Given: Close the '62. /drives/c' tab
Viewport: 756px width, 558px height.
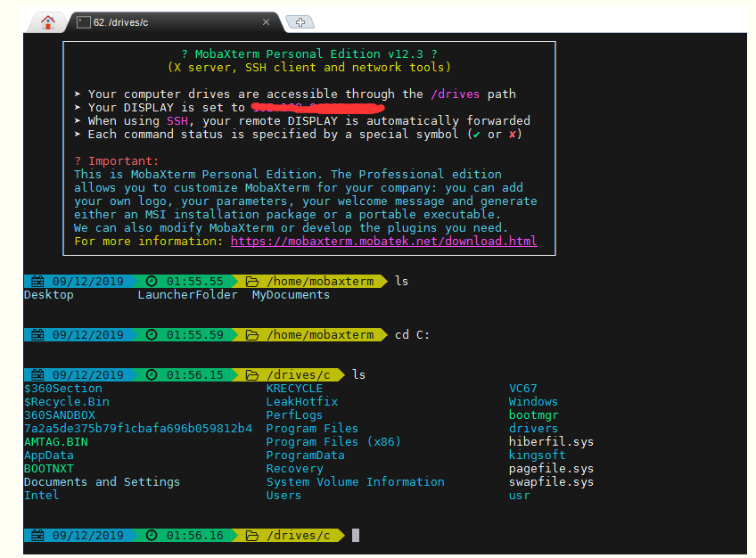Looking at the screenshot, I should (266, 22).
